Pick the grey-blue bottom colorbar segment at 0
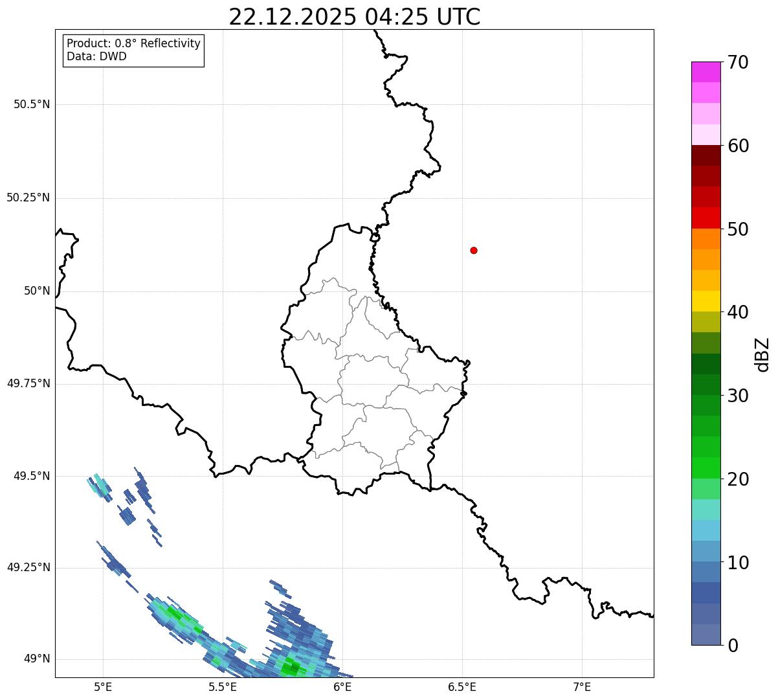778x700 pixels. tap(706, 635)
